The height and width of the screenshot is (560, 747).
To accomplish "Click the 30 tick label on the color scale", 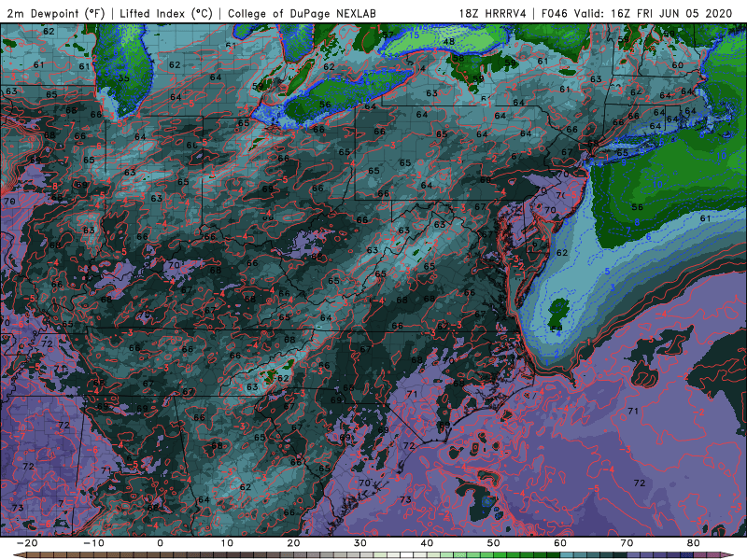I will coord(360,543).
